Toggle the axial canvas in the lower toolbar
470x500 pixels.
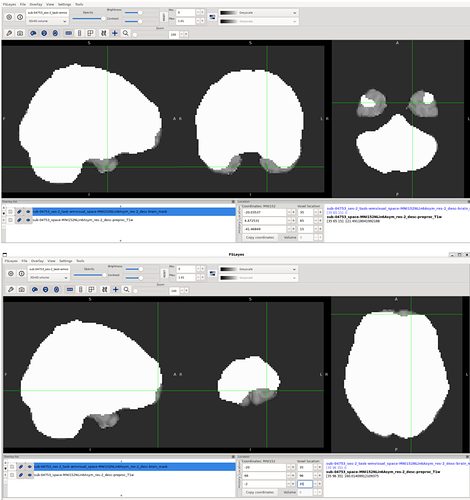click(x=57, y=290)
